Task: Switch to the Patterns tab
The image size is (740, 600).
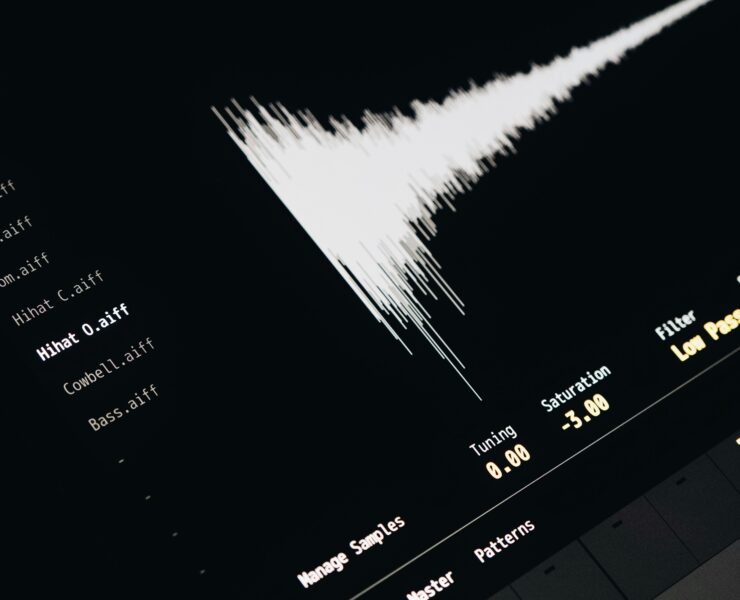Action: point(505,541)
